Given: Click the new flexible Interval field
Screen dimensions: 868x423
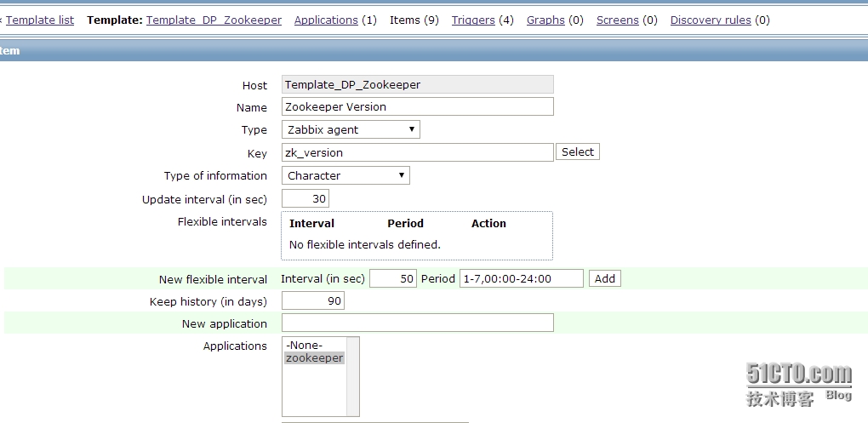Looking at the screenshot, I should point(393,278).
